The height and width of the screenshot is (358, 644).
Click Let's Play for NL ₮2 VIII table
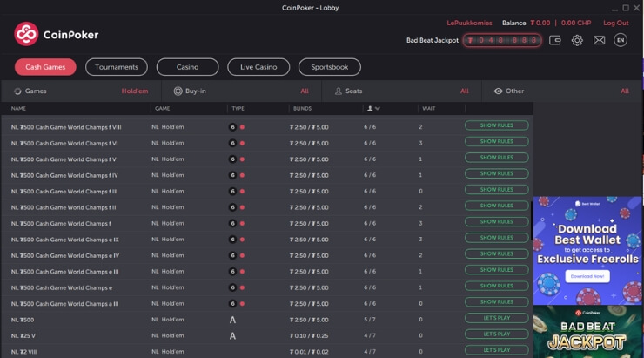coord(497,350)
